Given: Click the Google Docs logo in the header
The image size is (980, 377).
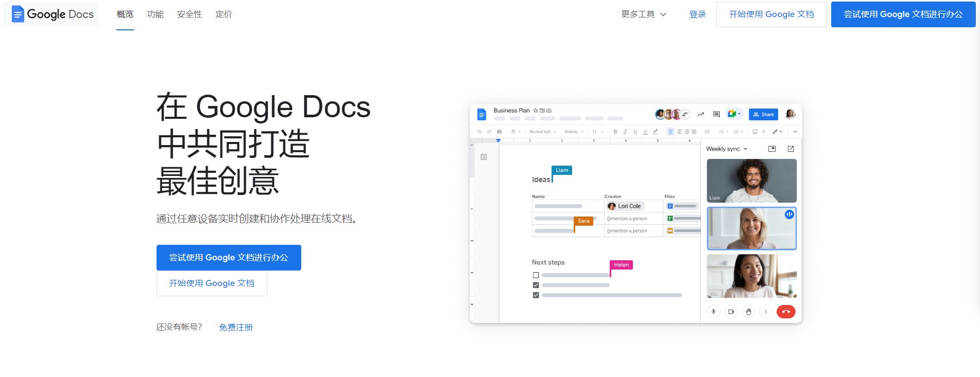Looking at the screenshot, I should coord(52,14).
